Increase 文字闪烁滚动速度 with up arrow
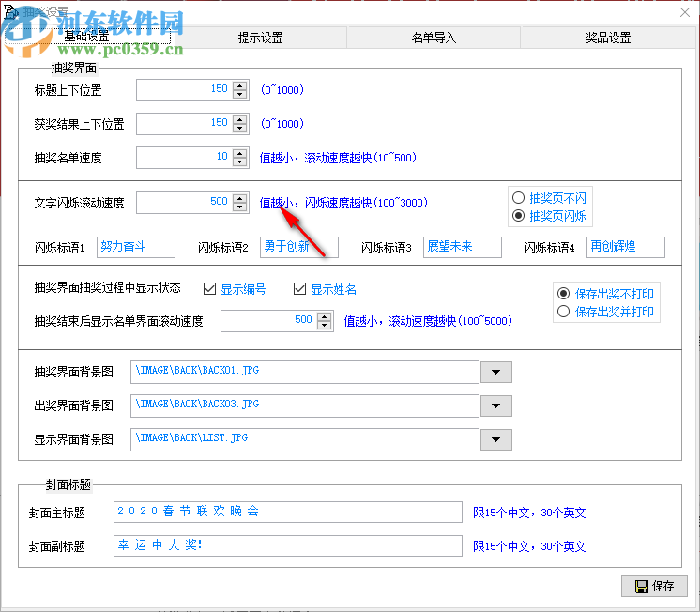 click(x=239, y=198)
